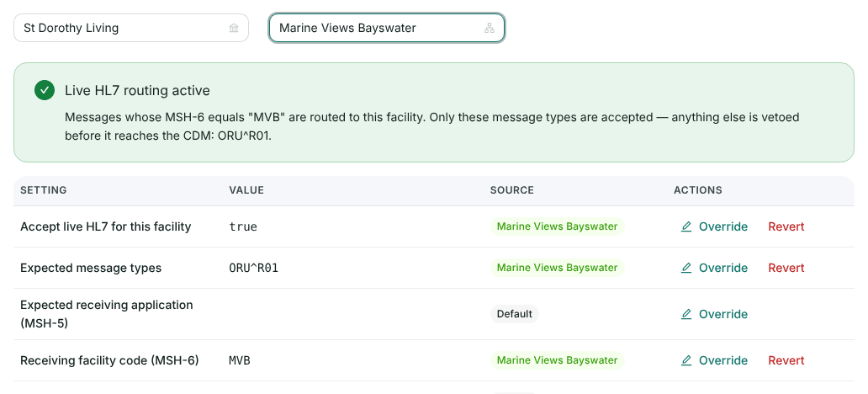Open the Marine Views Bayswater facility selector
Viewport: 868px width, 394px height.
pos(386,28)
